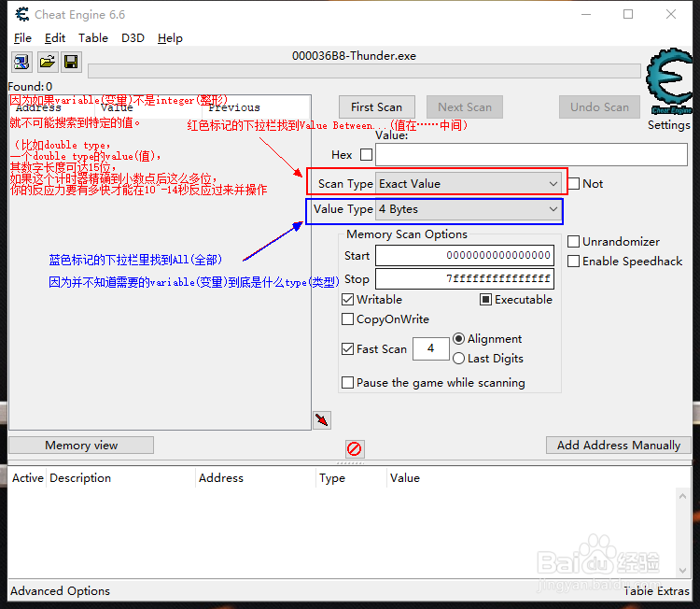
Task: Click the address table scrollbar up arrow
Action: (x=682, y=496)
